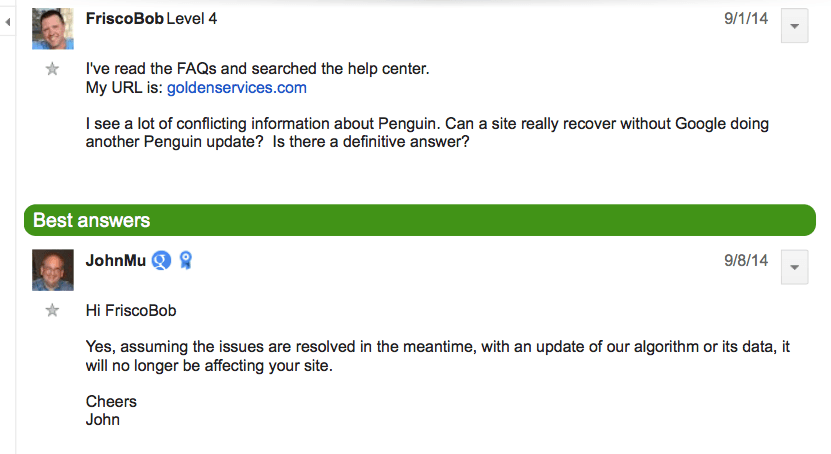Open FriscoBob's profile picture
Viewport: 831px width, 454px height.
(53, 28)
